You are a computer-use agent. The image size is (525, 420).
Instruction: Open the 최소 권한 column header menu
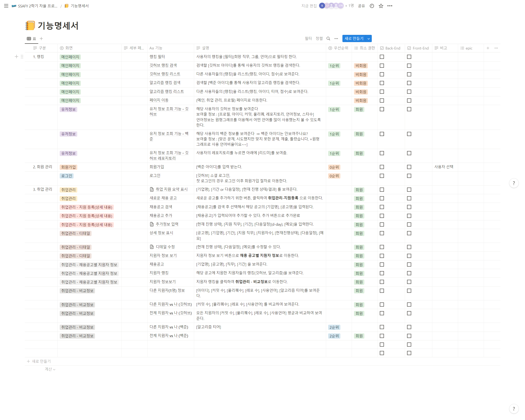pos(364,48)
